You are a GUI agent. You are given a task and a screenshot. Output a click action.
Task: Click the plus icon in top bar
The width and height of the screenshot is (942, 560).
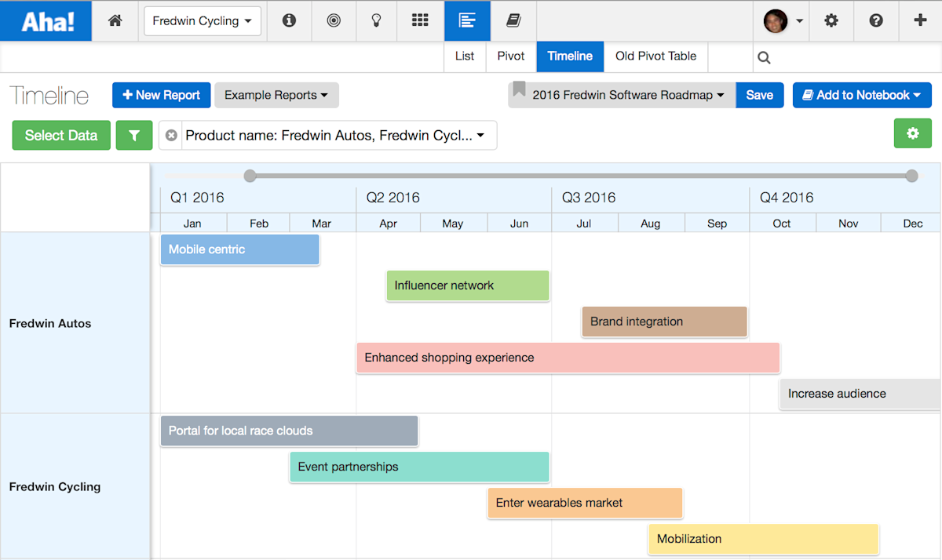coord(920,21)
